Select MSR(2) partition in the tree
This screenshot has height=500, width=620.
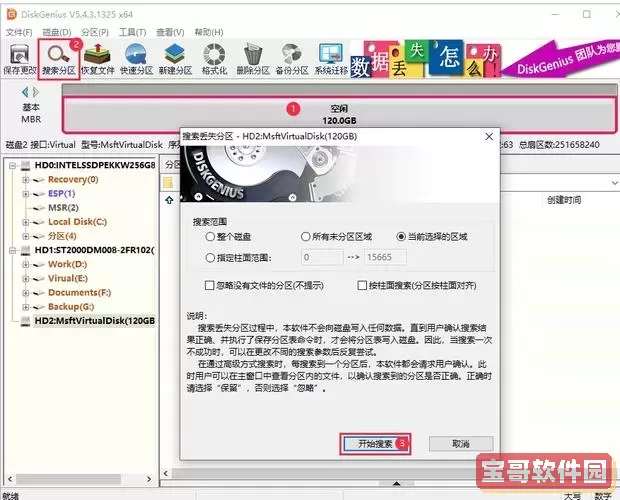[x=63, y=208]
